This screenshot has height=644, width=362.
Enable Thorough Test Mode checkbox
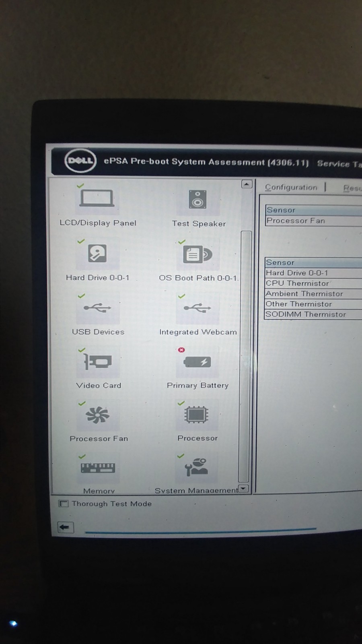(63, 504)
